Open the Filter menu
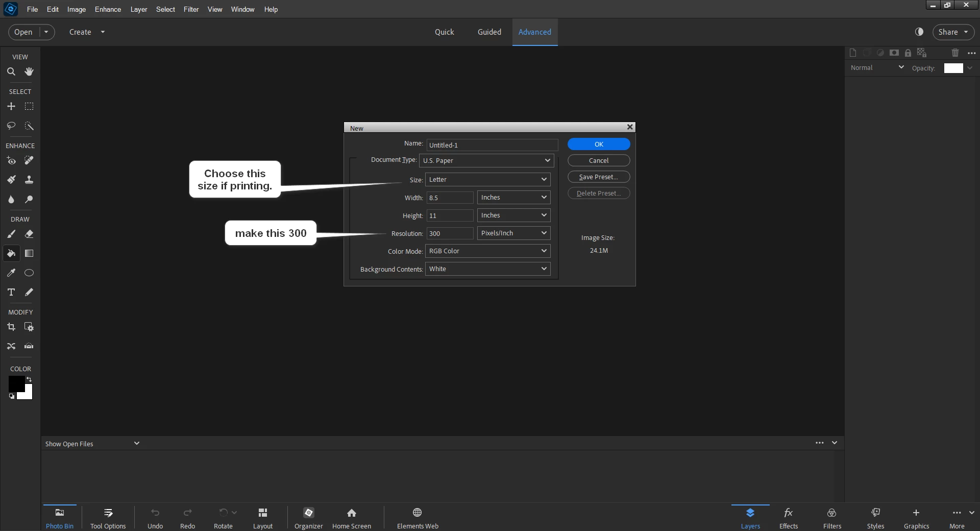Image resolution: width=980 pixels, height=531 pixels. click(191, 9)
